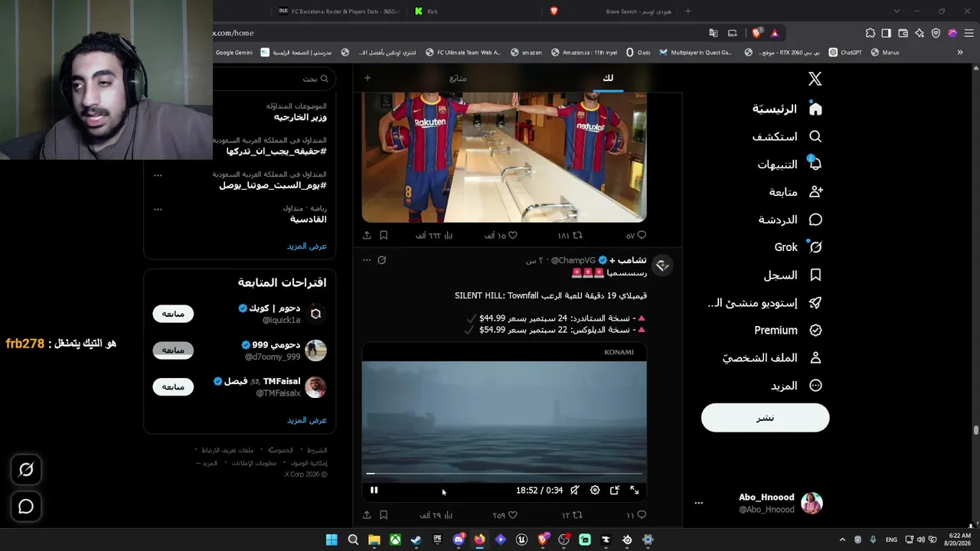The width and height of the screenshot is (980, 551).
Task: Switch to the لك For You tab
Action: click(608, 78)
